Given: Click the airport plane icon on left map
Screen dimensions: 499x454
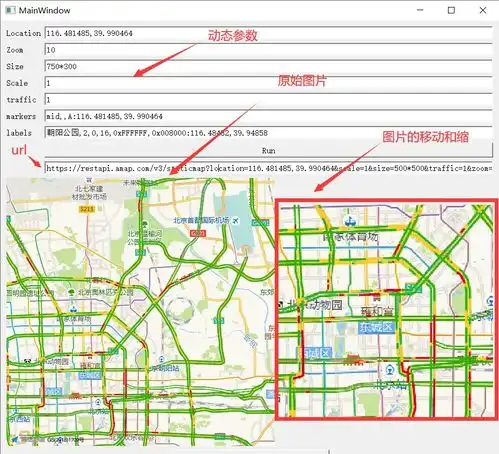Looking at the screenshot, I should [235, 220].
